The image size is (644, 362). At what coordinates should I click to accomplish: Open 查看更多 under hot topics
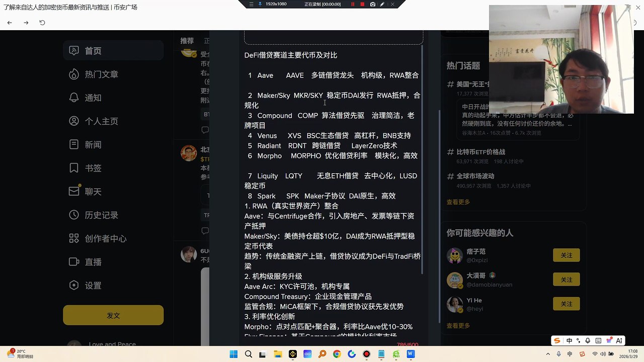pos(458,202)
